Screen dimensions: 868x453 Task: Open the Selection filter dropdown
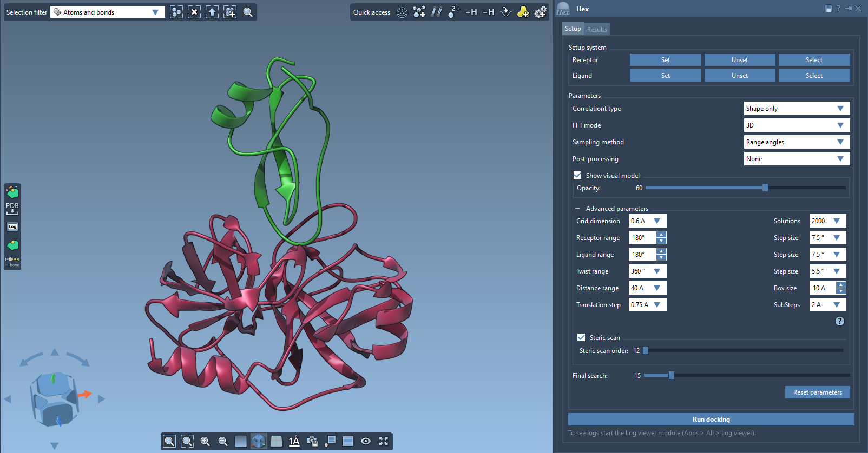[108, 12]
